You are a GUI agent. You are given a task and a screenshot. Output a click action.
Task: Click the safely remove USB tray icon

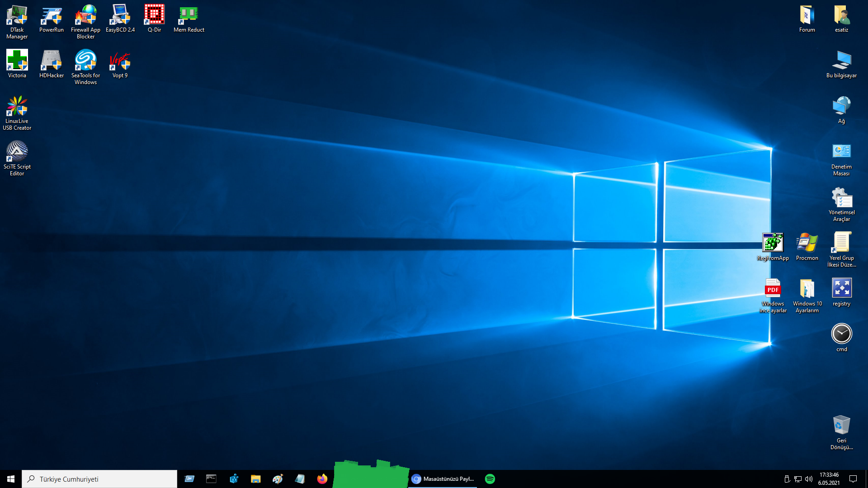[787, 479]
